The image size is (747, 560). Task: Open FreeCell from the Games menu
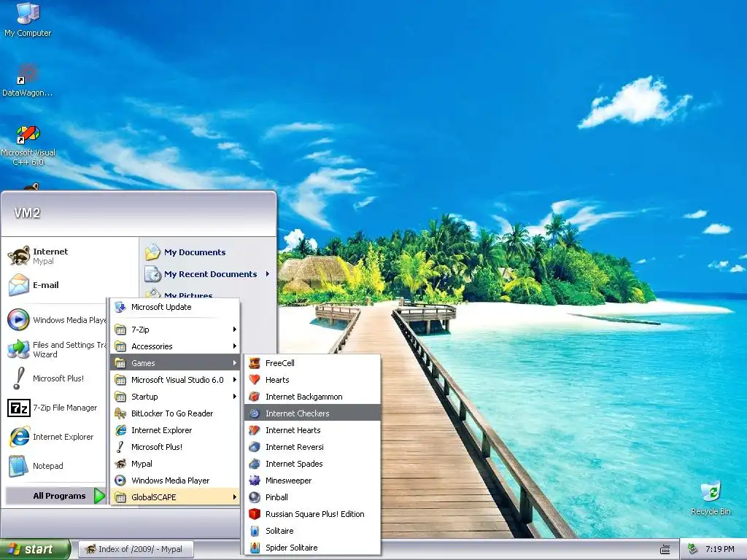pyautogui.click(x=312, y=363)
